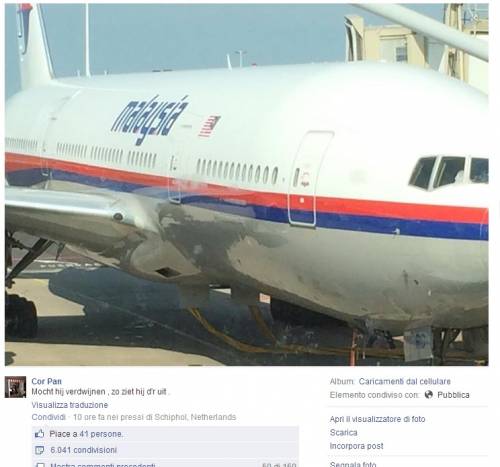This screenshot has width=500, height=467.
Task: Select Apri il visualizzatore di foto
Action: [377, 419]
